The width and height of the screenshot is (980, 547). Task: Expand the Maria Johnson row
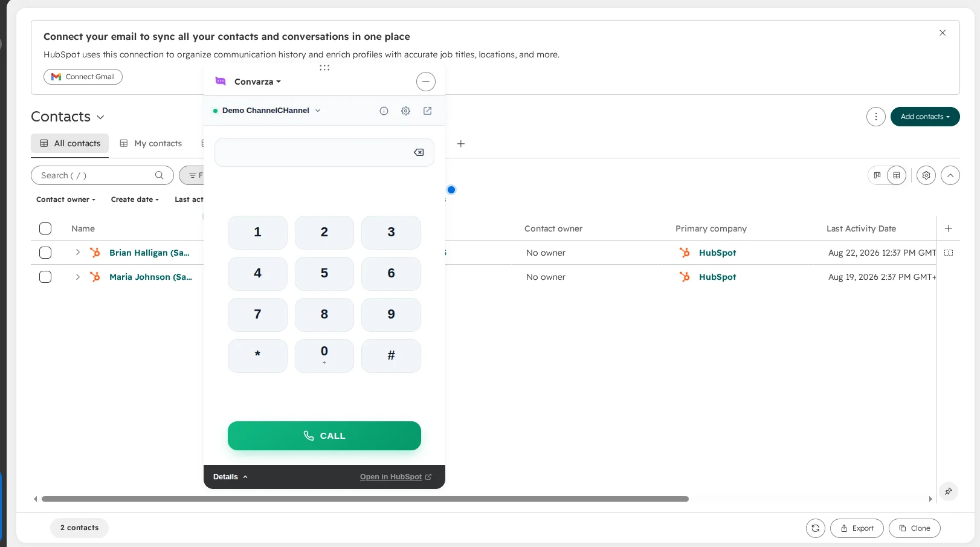pyautogui.click(x=78, y=276)
